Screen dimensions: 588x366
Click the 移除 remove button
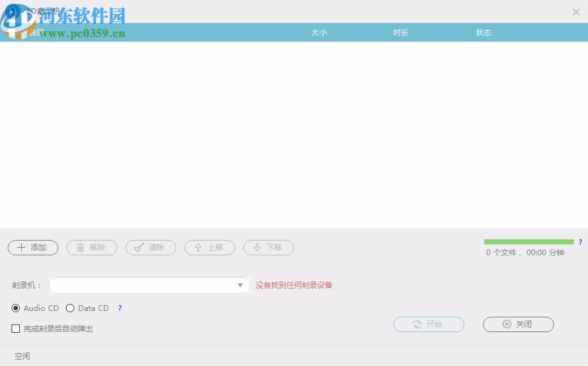[x=92, y=248]
